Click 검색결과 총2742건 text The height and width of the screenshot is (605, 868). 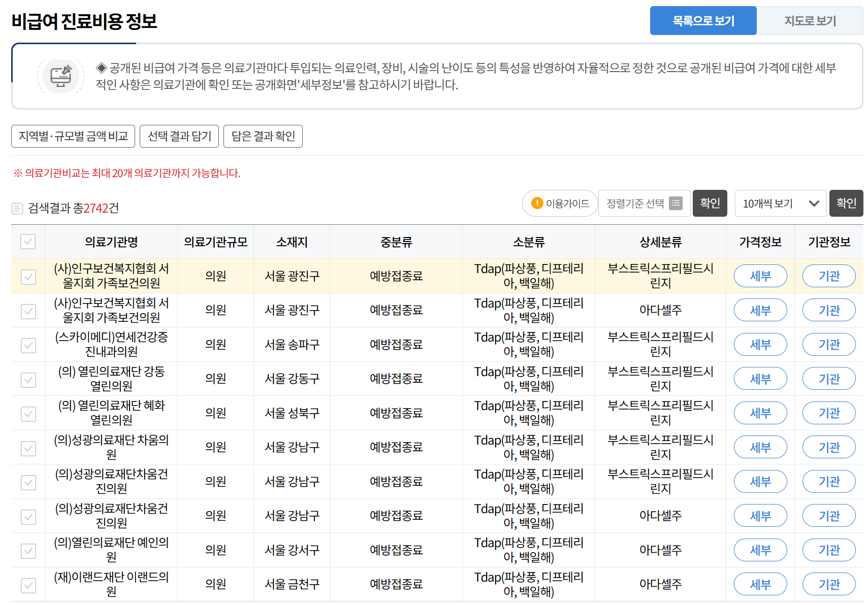74,208
